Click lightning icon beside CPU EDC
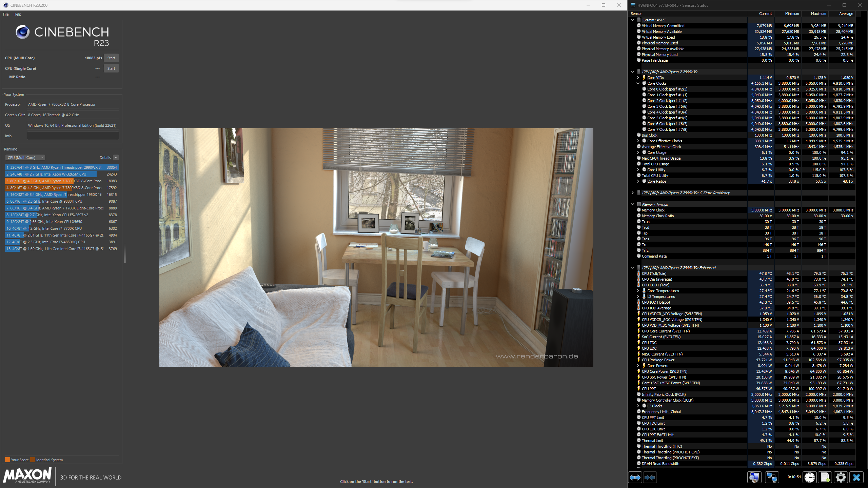This screenshot has height=488, width=868. pos(639,348)
